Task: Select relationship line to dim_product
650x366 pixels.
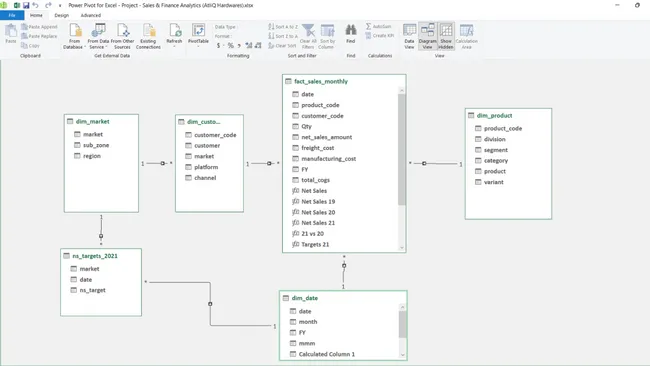Action: point(435,163)
